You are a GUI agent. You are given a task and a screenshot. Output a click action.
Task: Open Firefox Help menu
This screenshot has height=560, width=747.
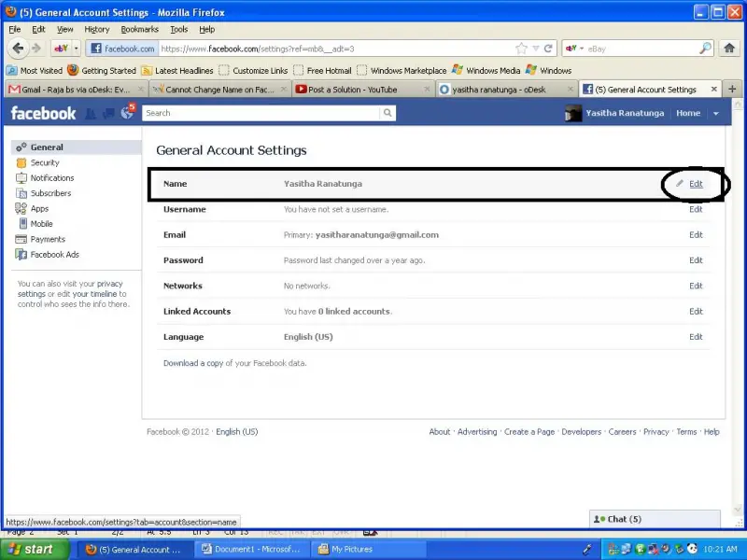tap(206, 29)
